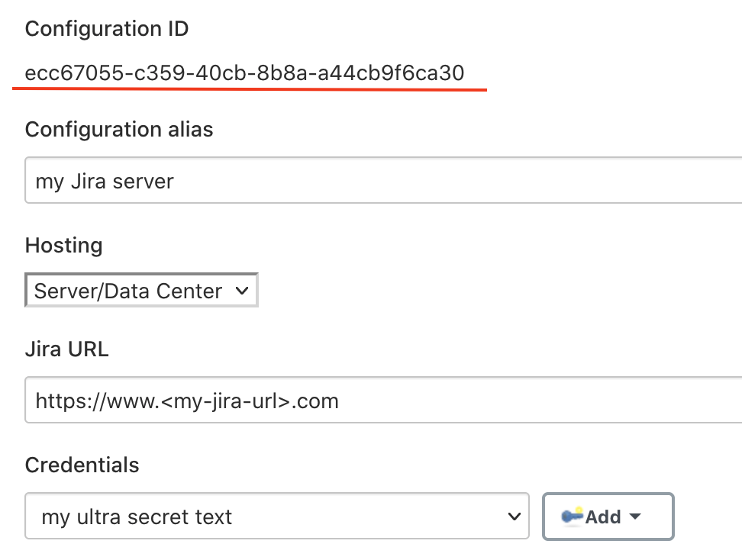Click the 'Server/Data Center' selected option text
Image resolution: width=742 pixels, height=560 pixels.
(x=127, y=291)
